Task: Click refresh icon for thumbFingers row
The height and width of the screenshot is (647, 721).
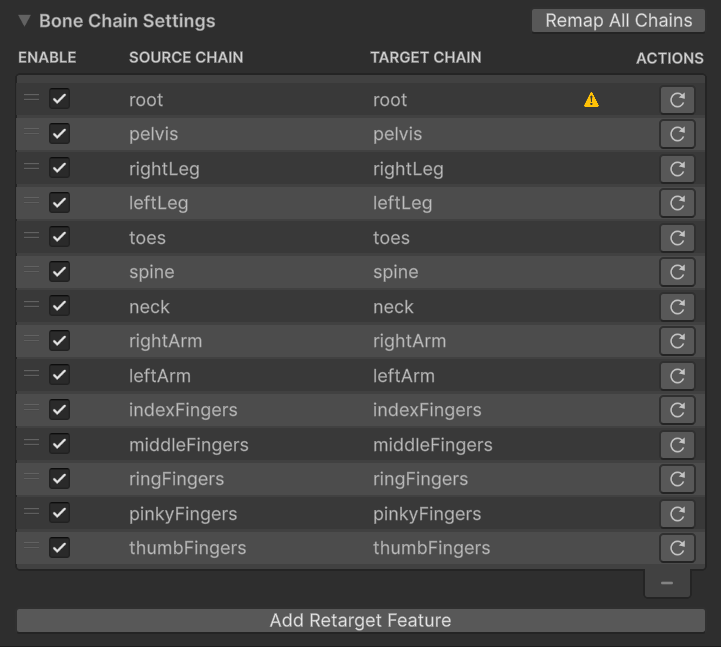Action: pyautogui.click(x=677, y=548)
